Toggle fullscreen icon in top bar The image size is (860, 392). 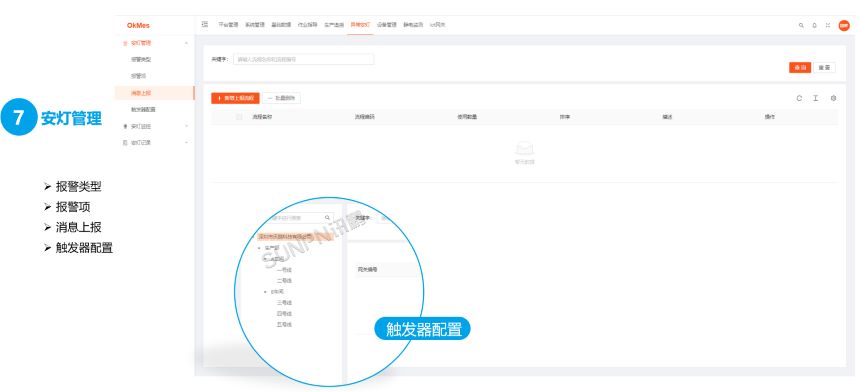pos(828,25)
